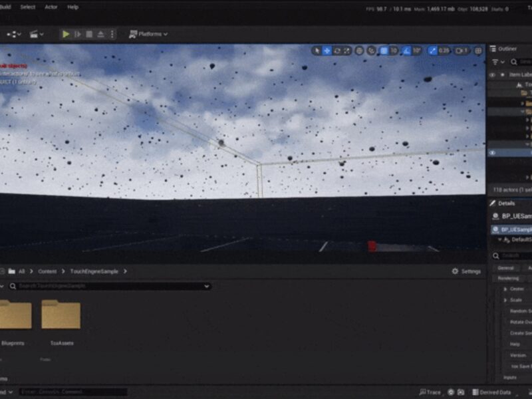Image resolution: width=532 pixels, height=399 pixels.
Task: Choose the Select objects cursor tool
Action: [x=317, y=51]
